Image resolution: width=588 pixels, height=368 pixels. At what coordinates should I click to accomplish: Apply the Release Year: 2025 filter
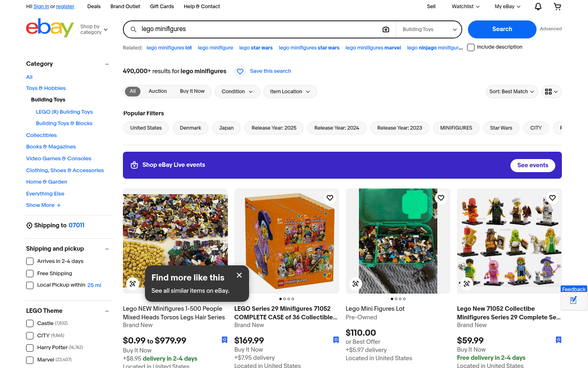coord(274,128)
